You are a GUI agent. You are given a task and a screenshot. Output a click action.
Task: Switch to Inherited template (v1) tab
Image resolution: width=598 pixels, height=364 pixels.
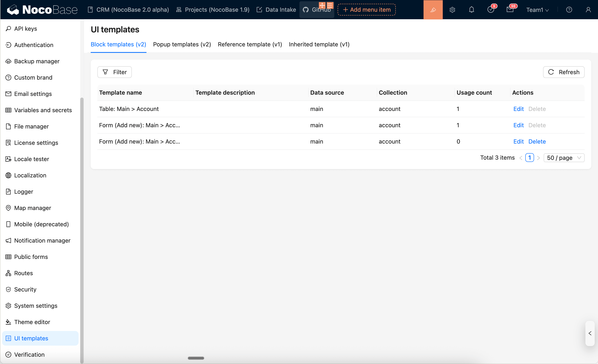319,45
